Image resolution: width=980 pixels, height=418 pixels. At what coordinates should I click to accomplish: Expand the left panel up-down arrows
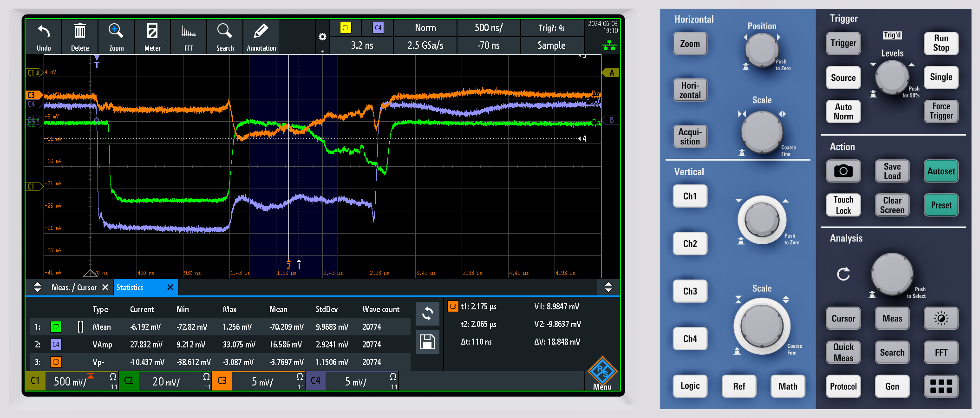pos(38,287)
